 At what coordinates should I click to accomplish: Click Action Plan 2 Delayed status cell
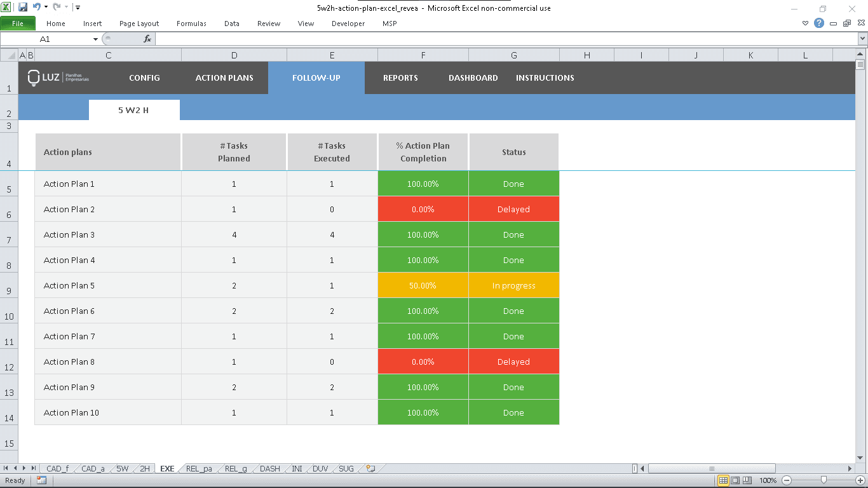[x=513, y=209]
